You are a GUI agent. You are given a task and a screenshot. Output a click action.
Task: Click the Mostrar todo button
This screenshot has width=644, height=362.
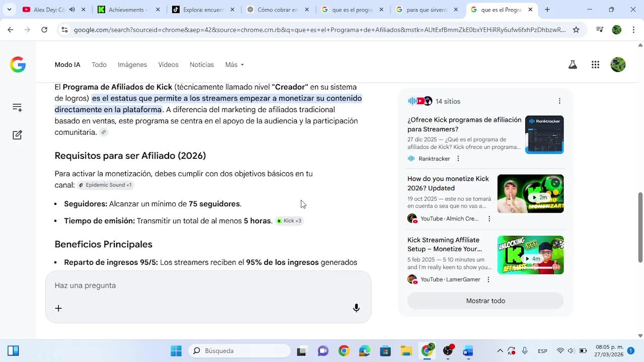(486, 301)
